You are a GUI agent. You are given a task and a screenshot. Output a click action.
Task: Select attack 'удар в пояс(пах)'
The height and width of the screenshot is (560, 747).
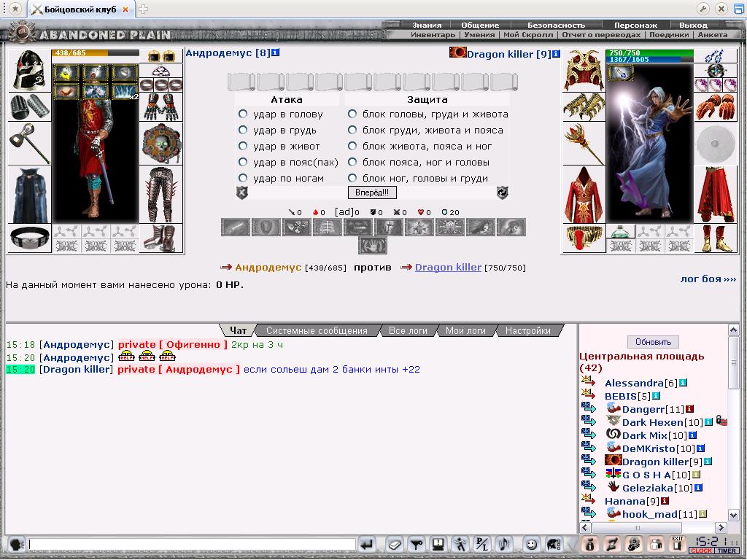point(243,162)
